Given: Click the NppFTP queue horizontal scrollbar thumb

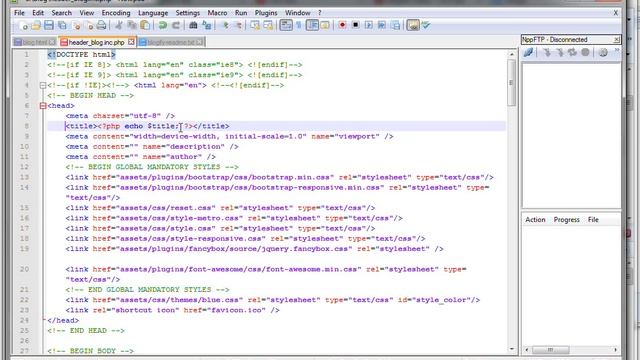Looking at the screenshot, I should coord(550,350).
